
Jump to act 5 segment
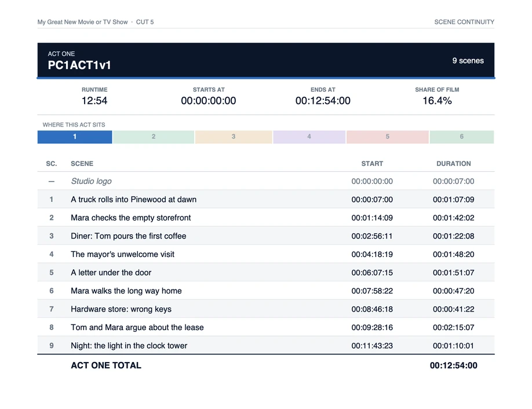(388, 137)
